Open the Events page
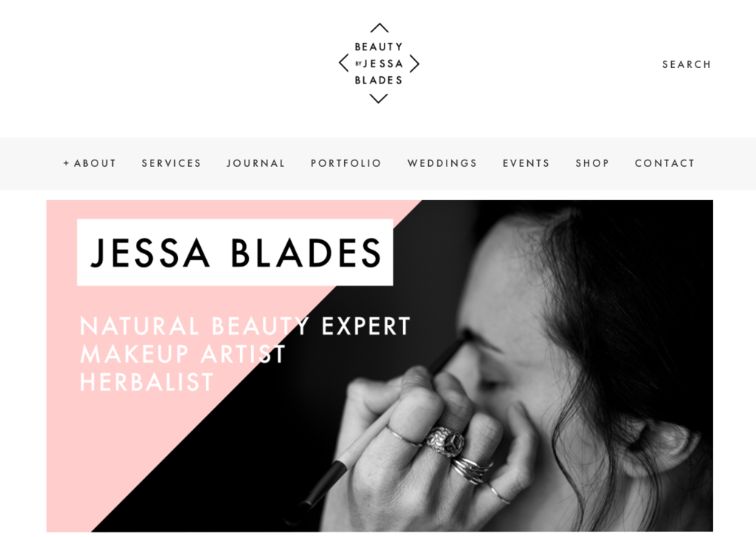756x537 pixels. coord(526,163)
